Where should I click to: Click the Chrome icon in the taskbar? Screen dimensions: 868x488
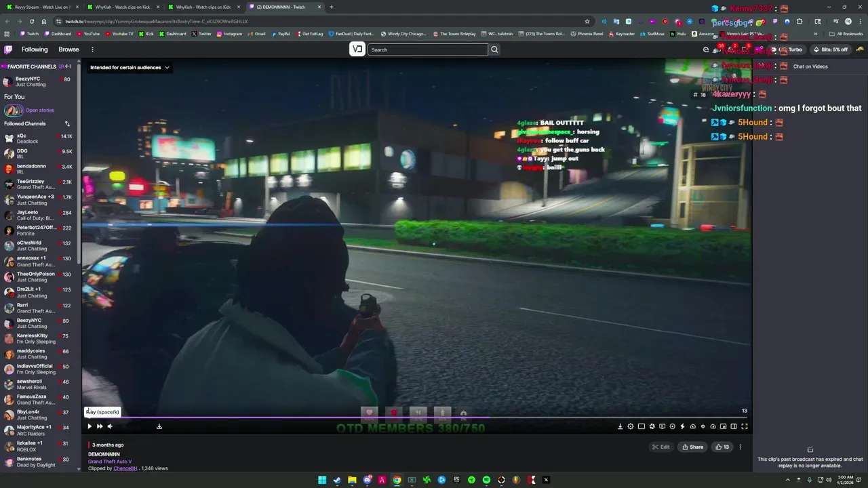pos(397,480)
